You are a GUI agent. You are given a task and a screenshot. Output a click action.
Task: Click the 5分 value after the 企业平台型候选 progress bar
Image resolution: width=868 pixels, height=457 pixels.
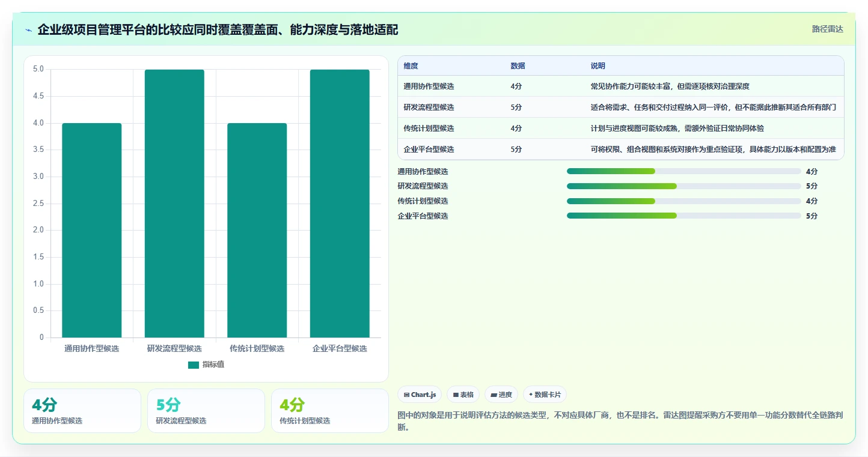coord(811,216)
